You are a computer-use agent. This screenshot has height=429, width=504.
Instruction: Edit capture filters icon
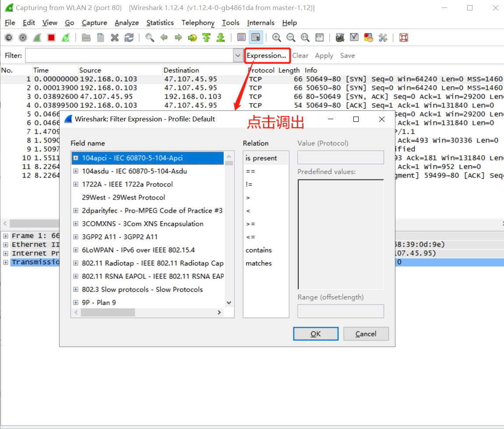340,38
